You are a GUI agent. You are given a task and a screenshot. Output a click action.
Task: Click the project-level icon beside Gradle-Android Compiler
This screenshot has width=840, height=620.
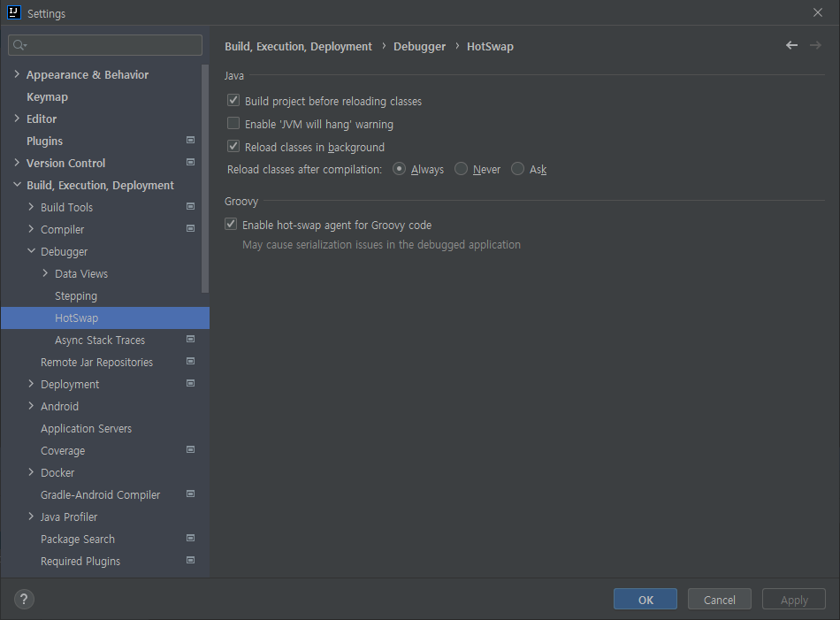coord(190,494)
